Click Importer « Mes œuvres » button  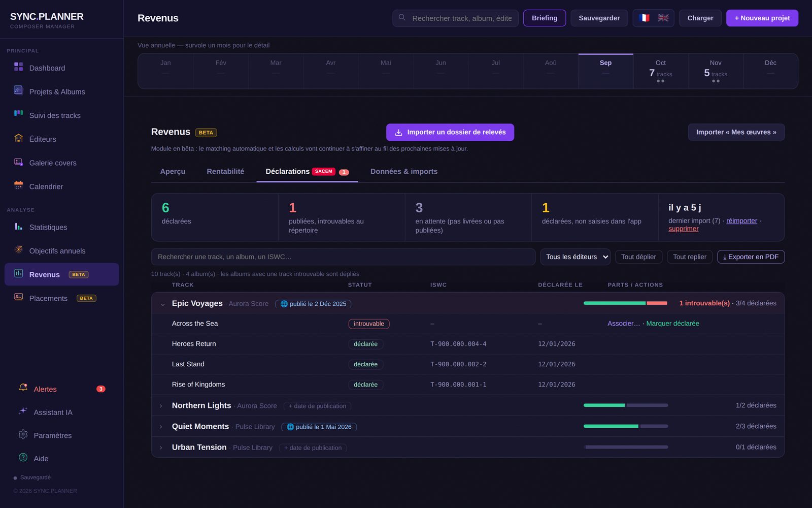coord(736,132)
